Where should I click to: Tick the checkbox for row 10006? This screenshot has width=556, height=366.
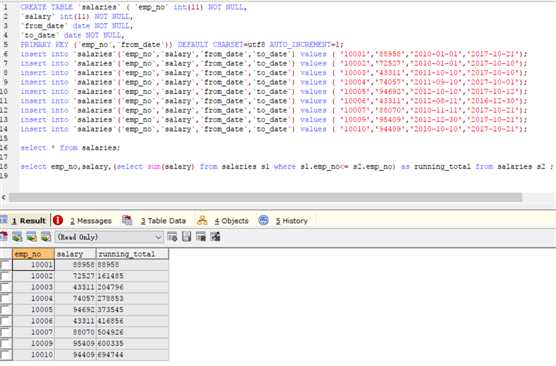(5, 321)
